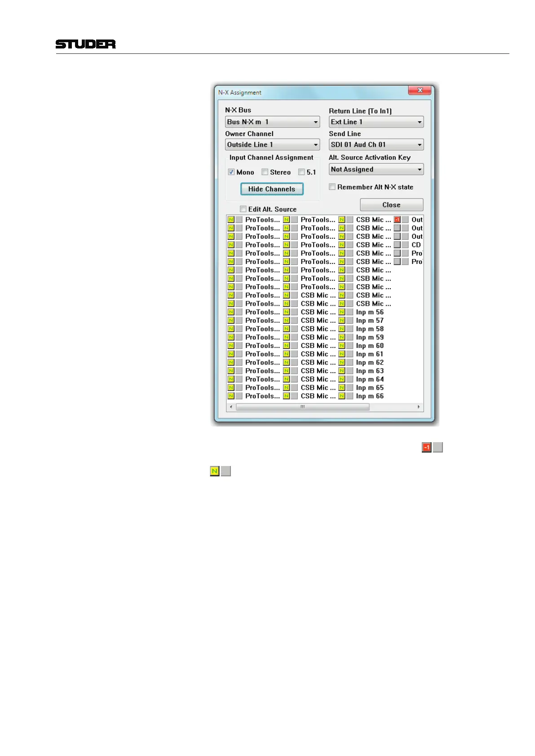The height and width of the screenshot is (756, 535).
Task: Click the gray alt-source box next to Inp m 61
Action: [x=350, y=354]
